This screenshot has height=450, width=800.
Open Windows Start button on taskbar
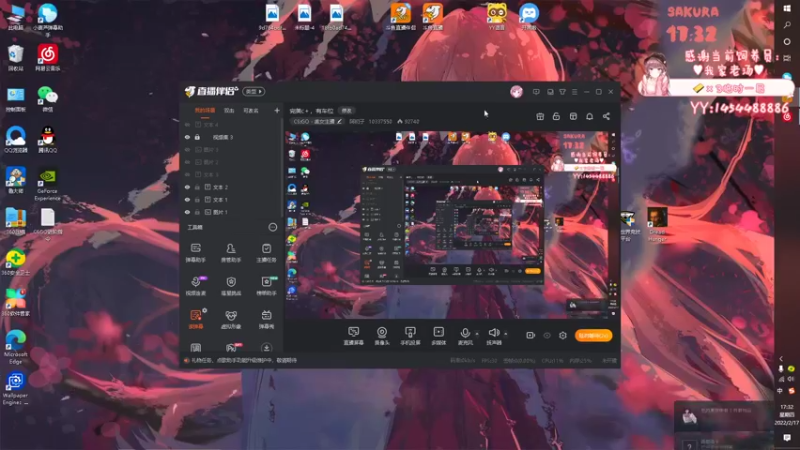pos(787,8)
